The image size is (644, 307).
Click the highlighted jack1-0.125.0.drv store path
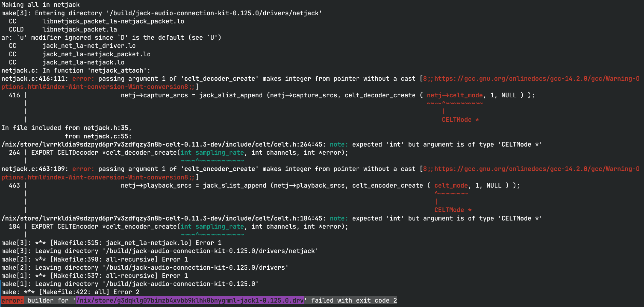(190, 301)
